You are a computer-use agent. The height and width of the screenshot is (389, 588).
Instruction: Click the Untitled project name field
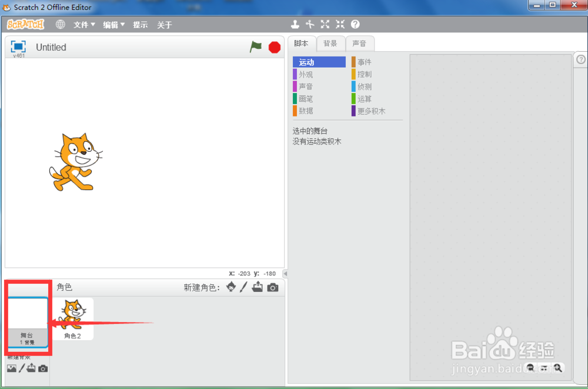(51, 47)
